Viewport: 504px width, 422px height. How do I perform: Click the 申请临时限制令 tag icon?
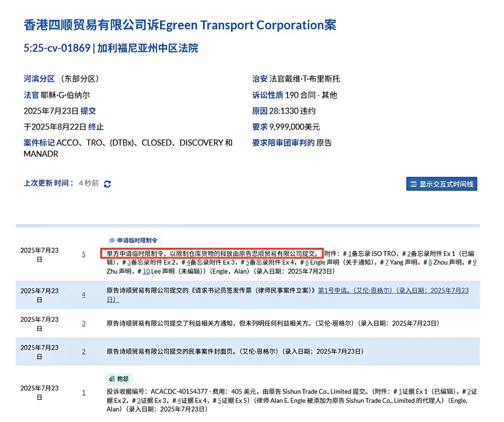(112, 240)
